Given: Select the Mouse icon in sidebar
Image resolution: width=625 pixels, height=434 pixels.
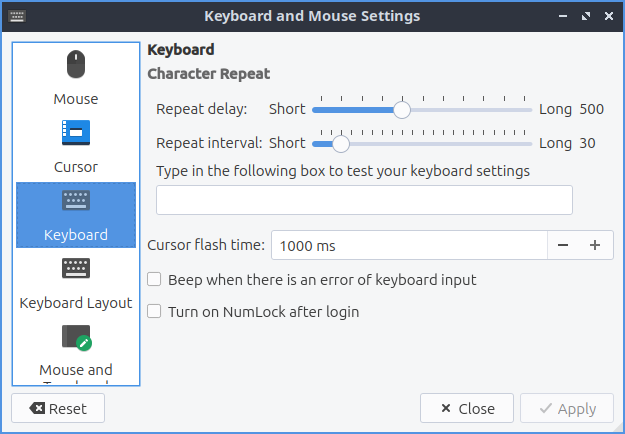Looking at the screenshot, I should pyautogui.click(x=76, y=65).
